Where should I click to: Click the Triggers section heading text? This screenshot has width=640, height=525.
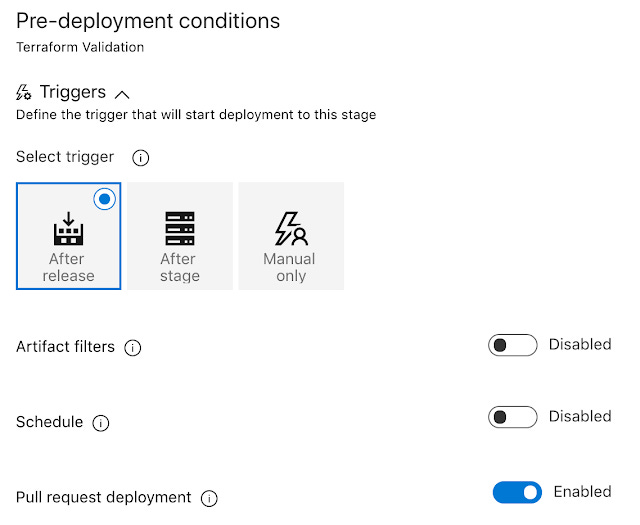click(73, 92)
